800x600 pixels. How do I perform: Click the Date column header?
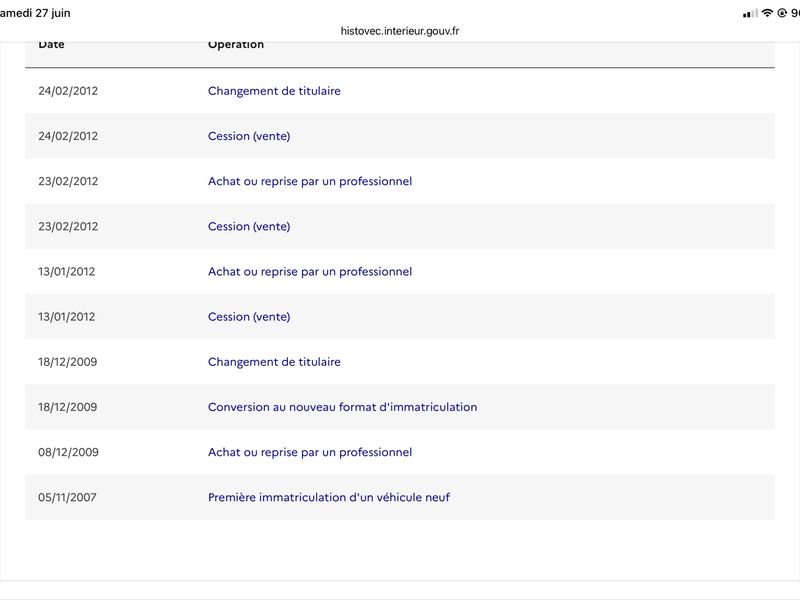point(51,44)
